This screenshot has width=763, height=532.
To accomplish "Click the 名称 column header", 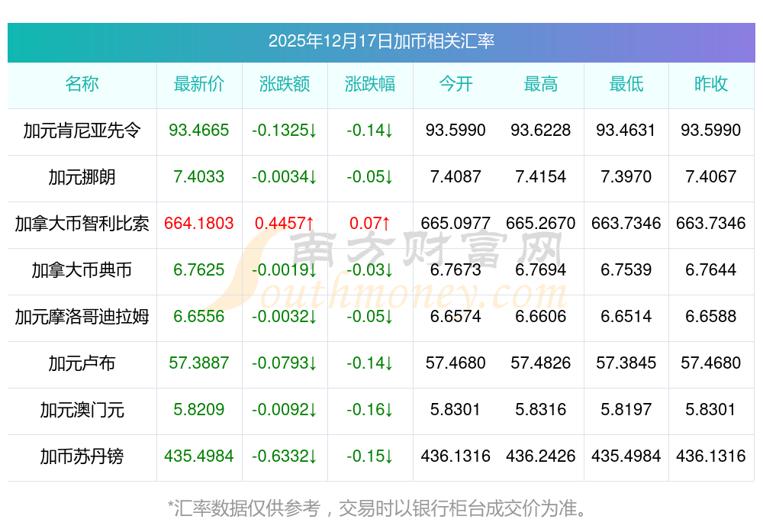I will pyautogui.click(x=82, y=84).
